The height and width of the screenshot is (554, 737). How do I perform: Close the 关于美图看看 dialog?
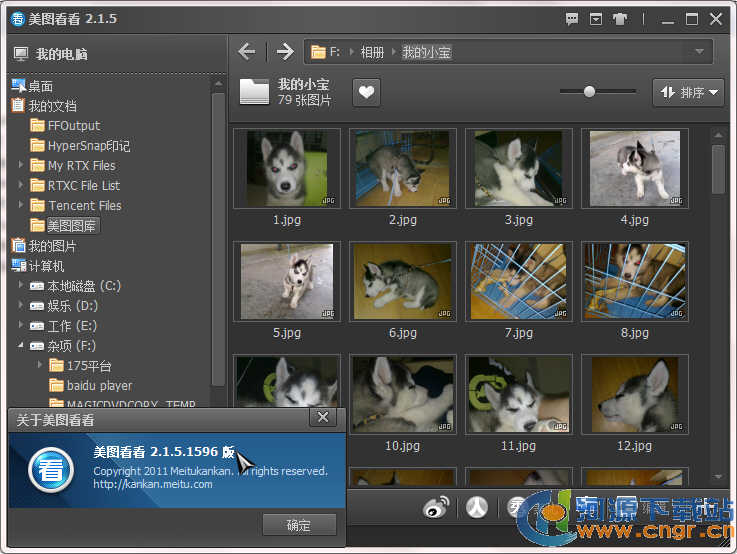coord(321,417)
